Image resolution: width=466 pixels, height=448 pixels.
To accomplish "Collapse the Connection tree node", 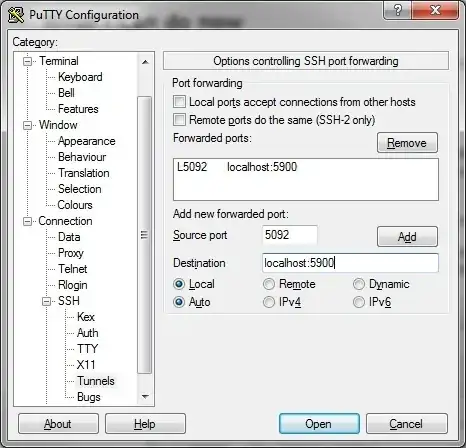I will [x=27, y=221].
